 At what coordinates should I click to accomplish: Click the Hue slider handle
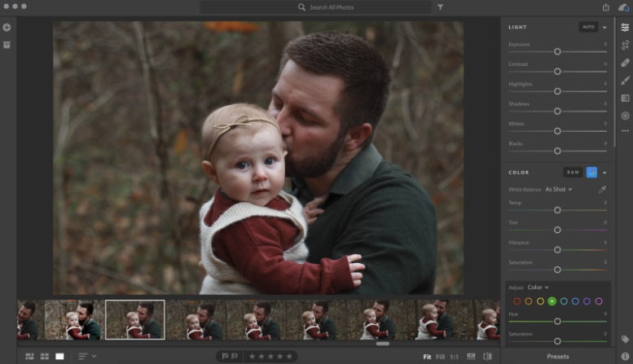557,321
